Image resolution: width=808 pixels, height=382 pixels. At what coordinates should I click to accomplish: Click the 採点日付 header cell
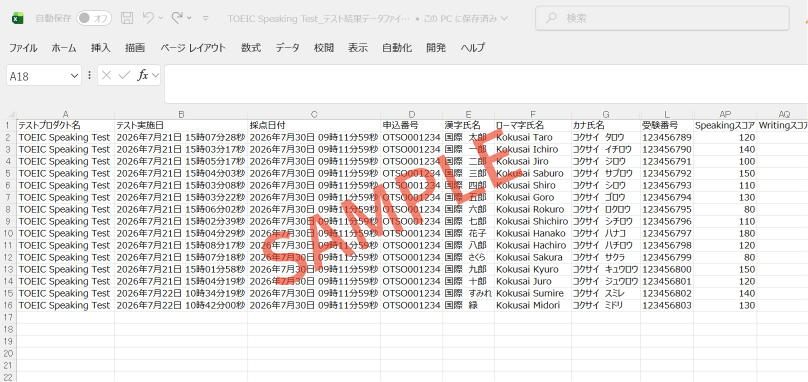pyautogui.click(x=314, y=125)
